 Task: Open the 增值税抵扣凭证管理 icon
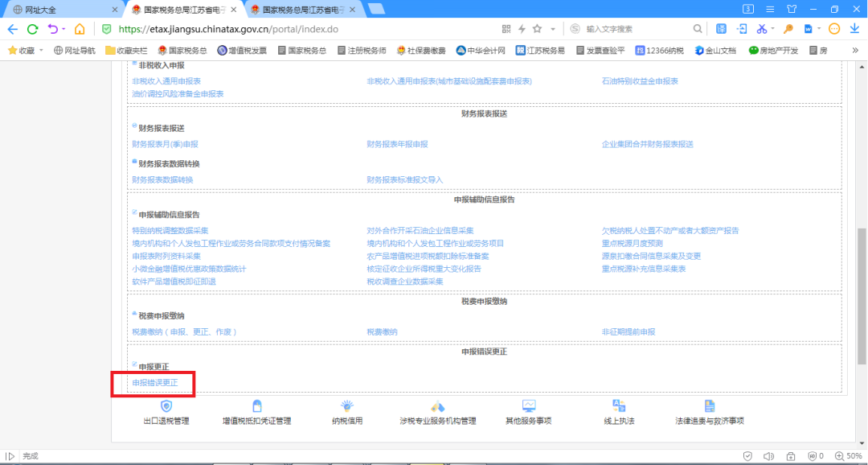[x=256, y=405]
